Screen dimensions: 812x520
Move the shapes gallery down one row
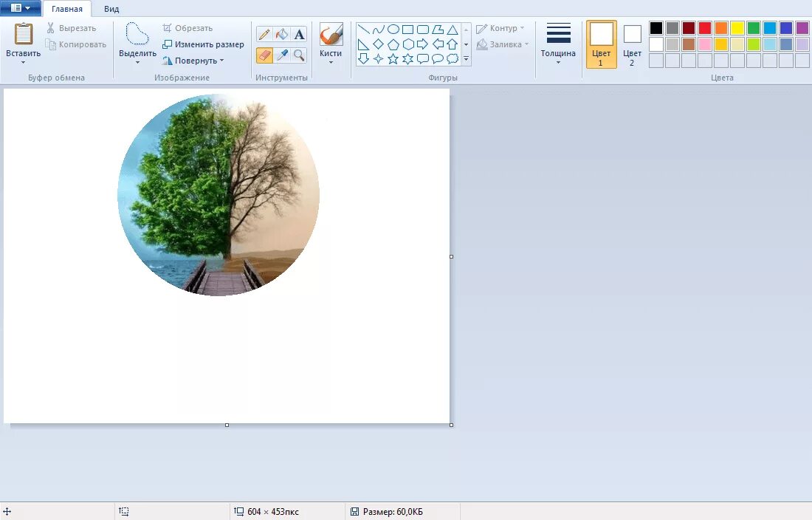[466, 44]
